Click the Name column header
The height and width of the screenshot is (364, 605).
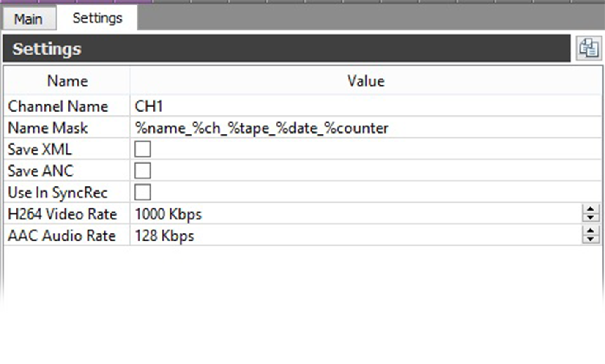[67, 81]
